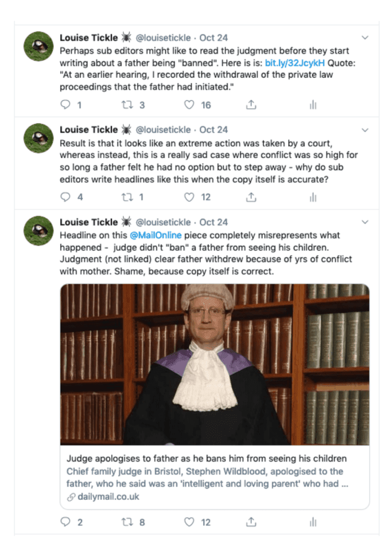Viewport: 392px width, 540px height.
Task: Share the second tweet about extreme action
Action: pos(251,197)
